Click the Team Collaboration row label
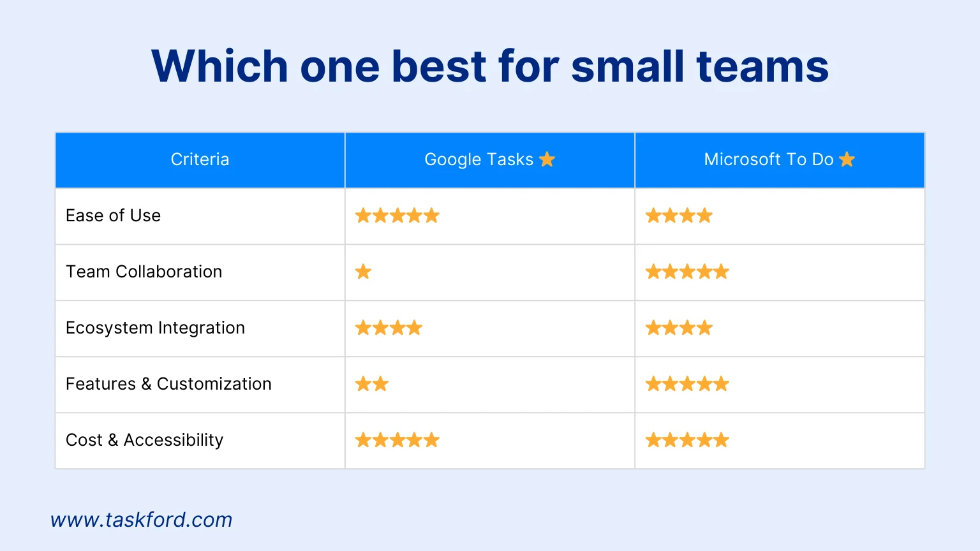The width and height of the screenshot is (980, 551). point(144,272)
